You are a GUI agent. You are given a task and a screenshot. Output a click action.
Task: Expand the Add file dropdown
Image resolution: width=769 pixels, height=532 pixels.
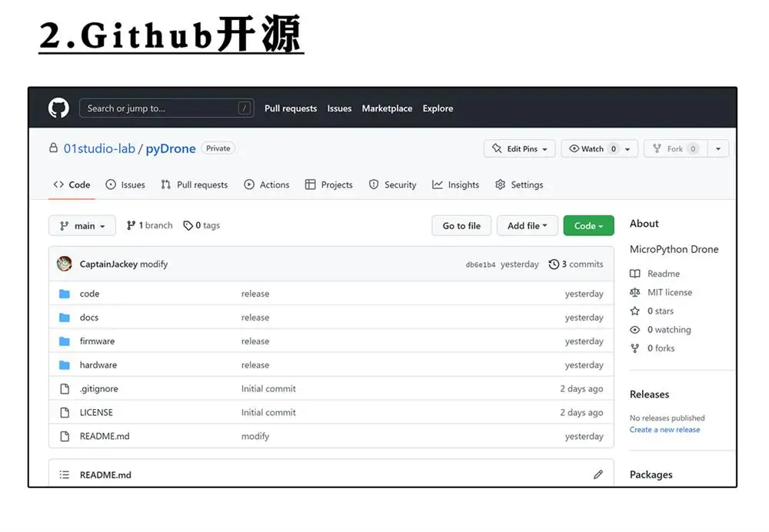(x=528, y=225)
